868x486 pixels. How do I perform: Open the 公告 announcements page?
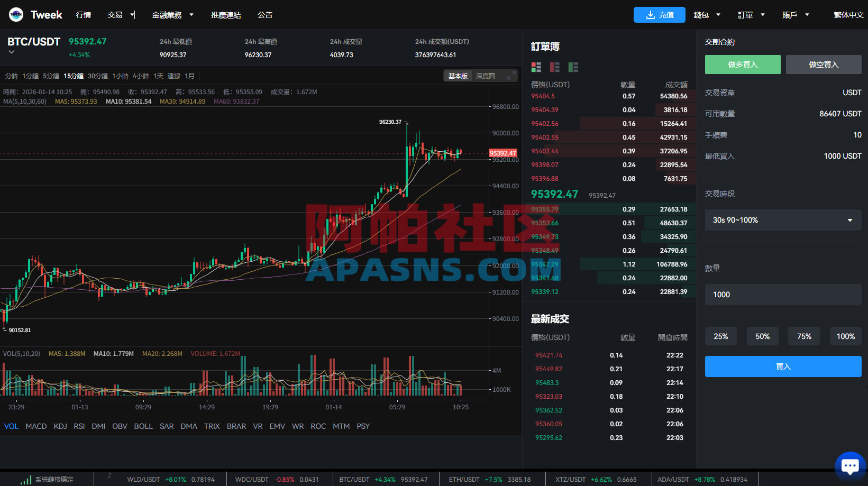tap(265, 15)
